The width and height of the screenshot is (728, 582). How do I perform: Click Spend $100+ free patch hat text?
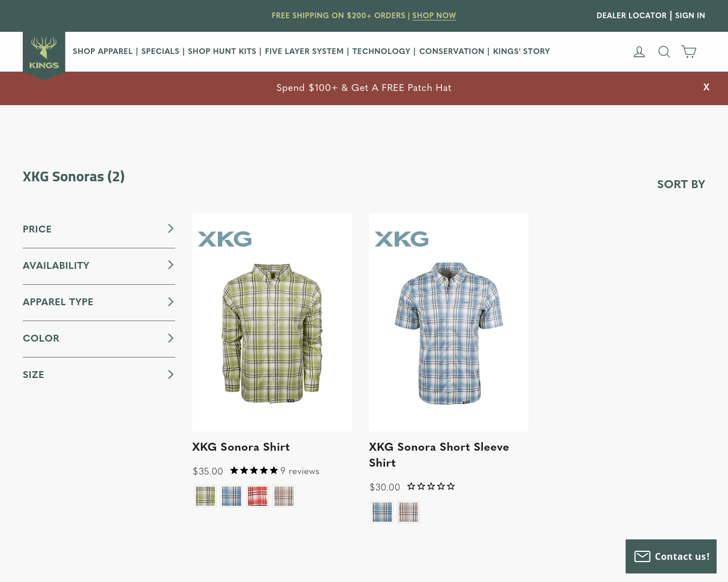pos(364,88)
